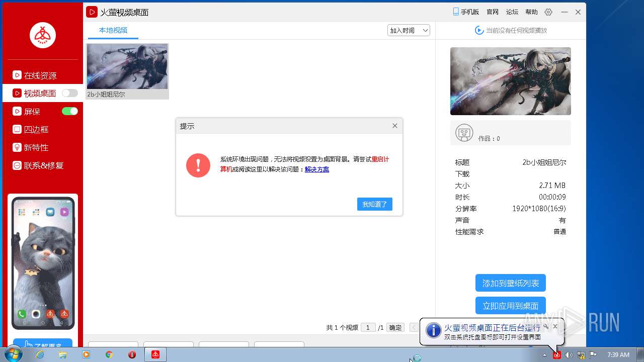Click the 00:00:09 duration value
The image size is (644, 362).
(552, 197)
